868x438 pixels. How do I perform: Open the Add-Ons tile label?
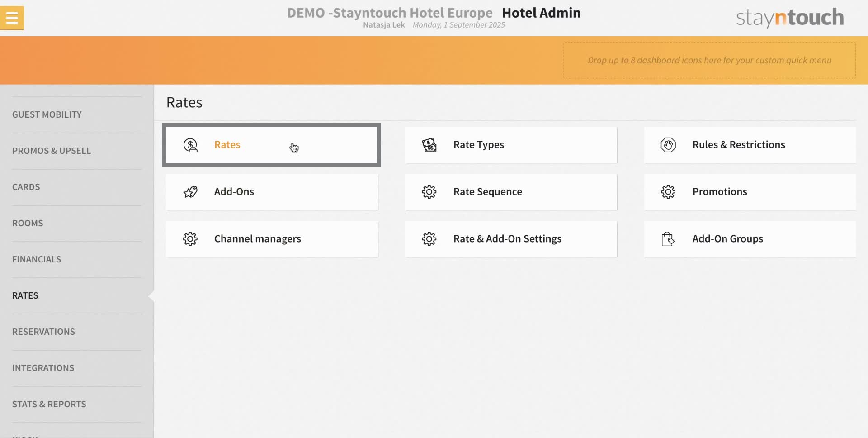[234, 192]
